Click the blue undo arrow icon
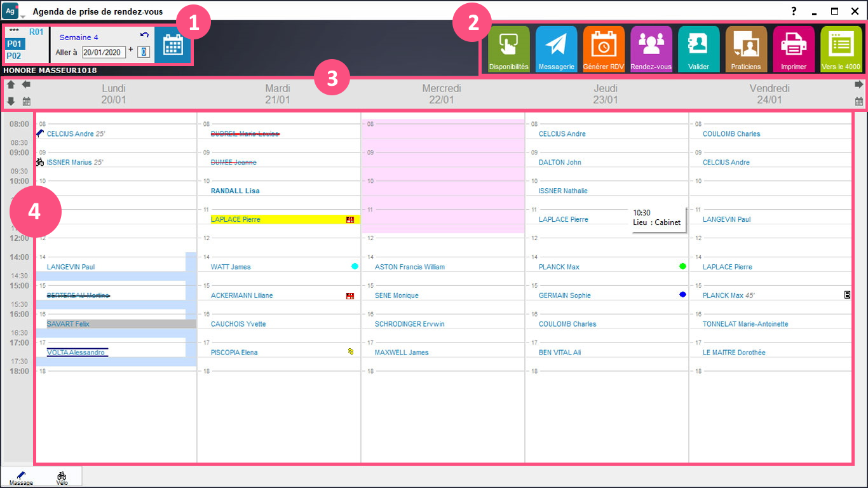 tap(144, 36)
